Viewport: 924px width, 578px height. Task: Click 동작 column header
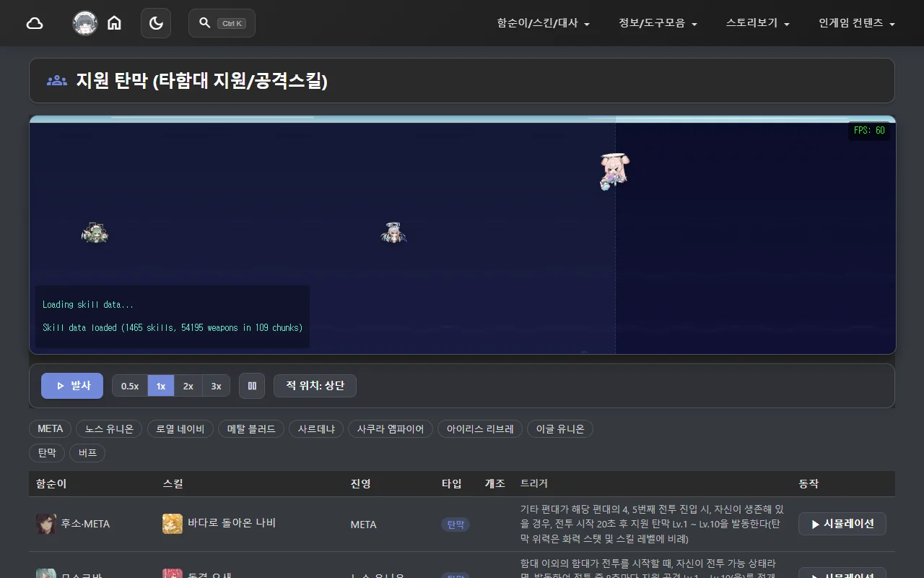point(808,483)
